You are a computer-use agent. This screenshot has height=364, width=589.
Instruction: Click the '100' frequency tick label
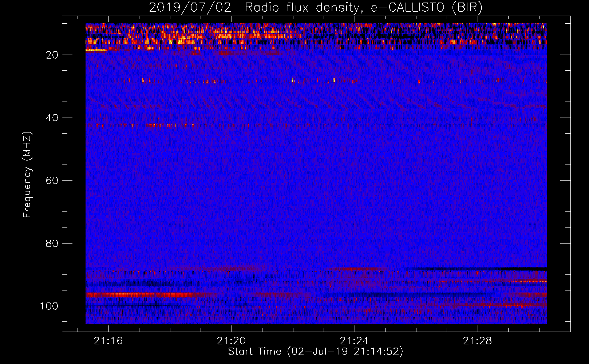tap(49, 306)
